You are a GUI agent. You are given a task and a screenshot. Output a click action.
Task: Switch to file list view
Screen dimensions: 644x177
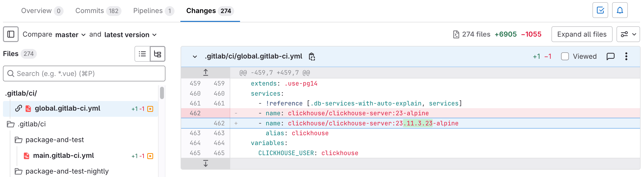coord(142,54)
